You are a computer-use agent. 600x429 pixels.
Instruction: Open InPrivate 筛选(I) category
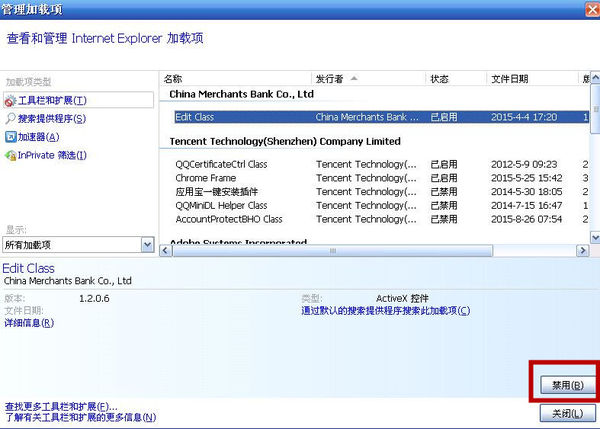coord(52,155)
